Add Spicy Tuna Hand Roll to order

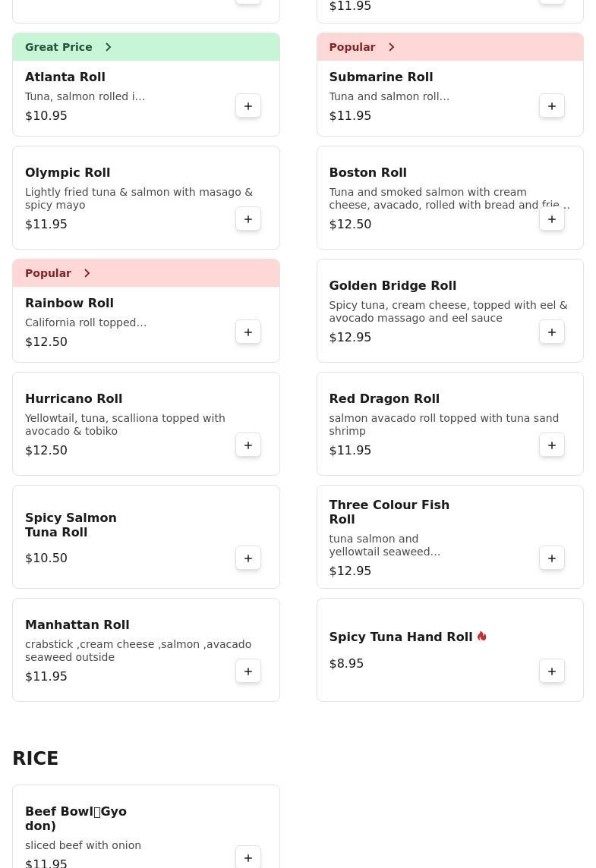[x=552, y=671]
